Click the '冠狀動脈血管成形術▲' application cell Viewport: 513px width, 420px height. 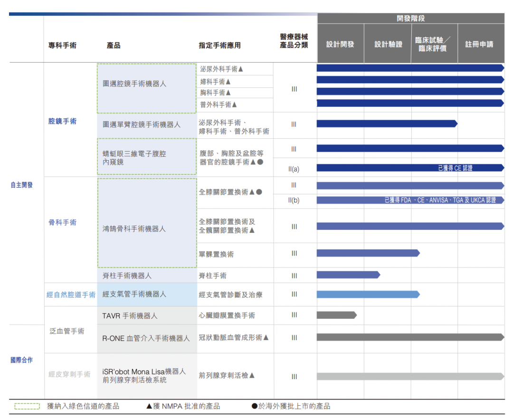[234, 337]
